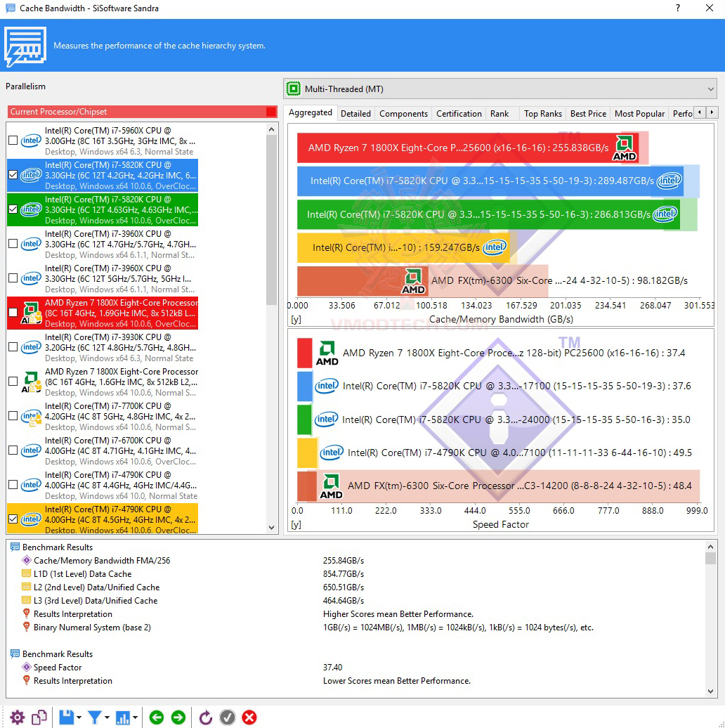Click AMD logo on the FX-6300 bandwidth bar

[413, 281]
